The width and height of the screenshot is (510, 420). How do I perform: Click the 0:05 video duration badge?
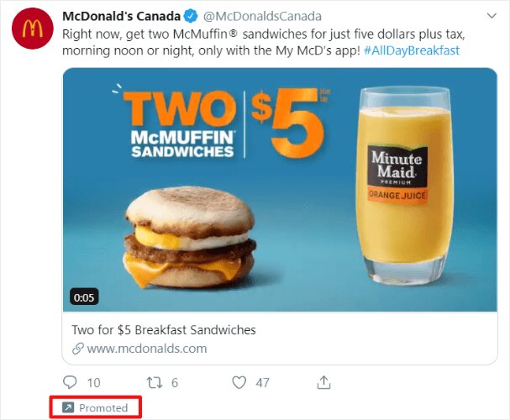click(x=84, y=297)
